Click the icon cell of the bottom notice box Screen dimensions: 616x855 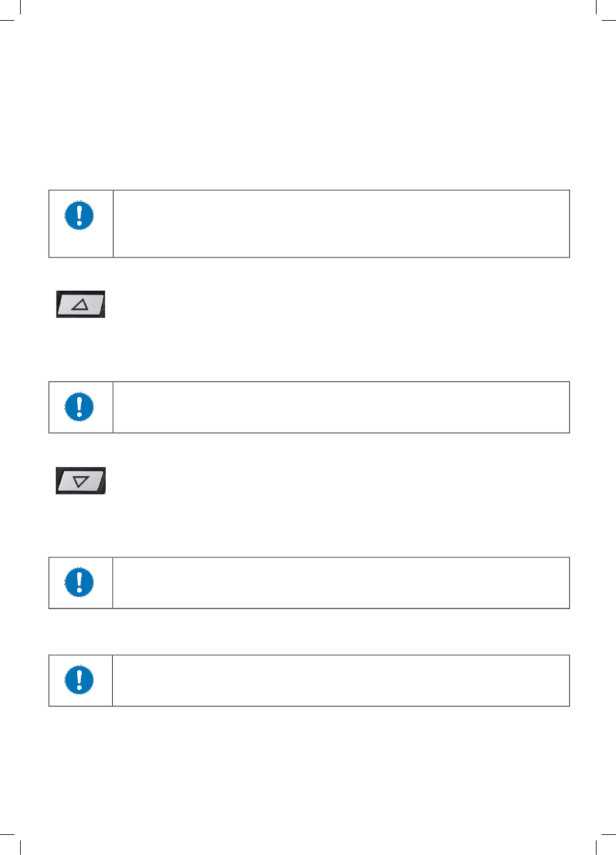[x=81, y=680]
